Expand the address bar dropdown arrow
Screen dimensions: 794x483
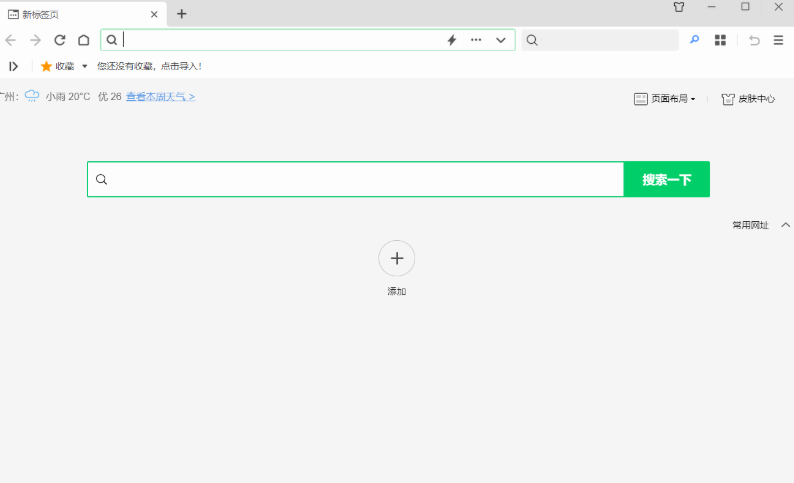(x=501, y=40)
